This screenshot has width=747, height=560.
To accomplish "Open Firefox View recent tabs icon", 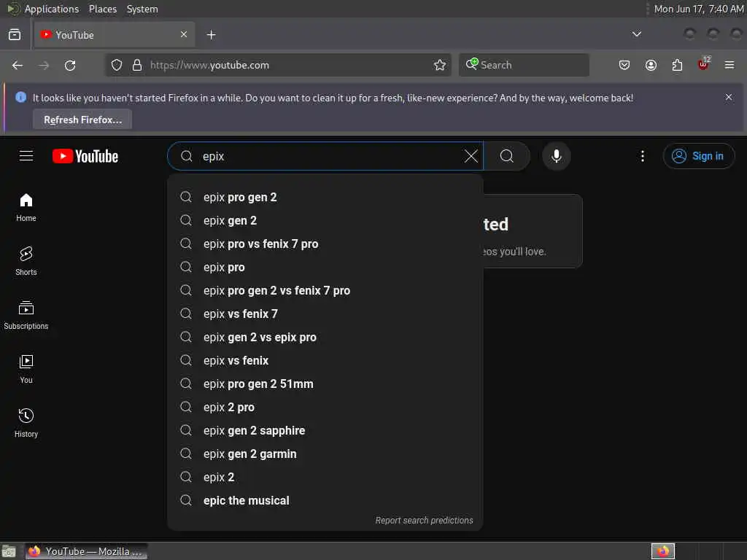I will 15,35.
